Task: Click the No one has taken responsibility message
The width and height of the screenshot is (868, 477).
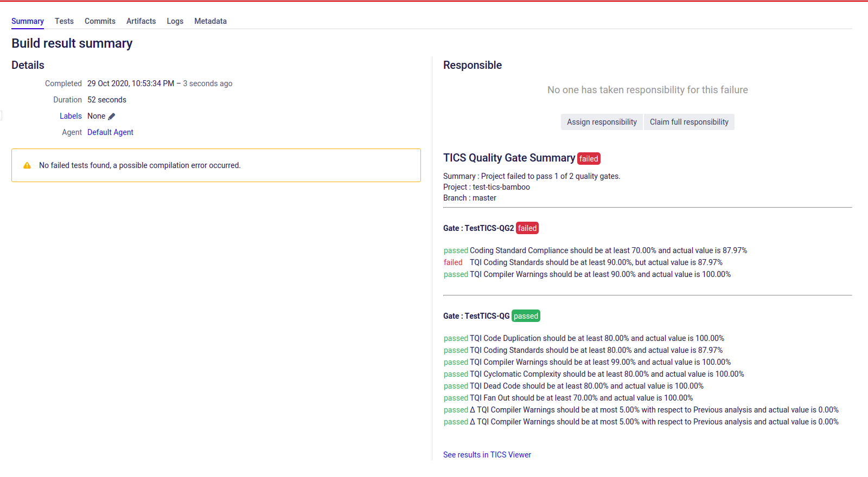Action: [x=648, y=90]
